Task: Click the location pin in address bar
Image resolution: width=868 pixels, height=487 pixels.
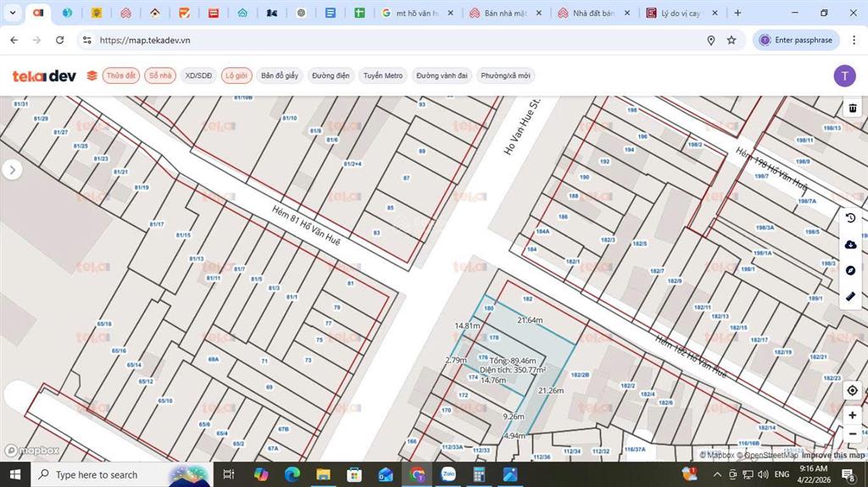Action: (711, 40)
